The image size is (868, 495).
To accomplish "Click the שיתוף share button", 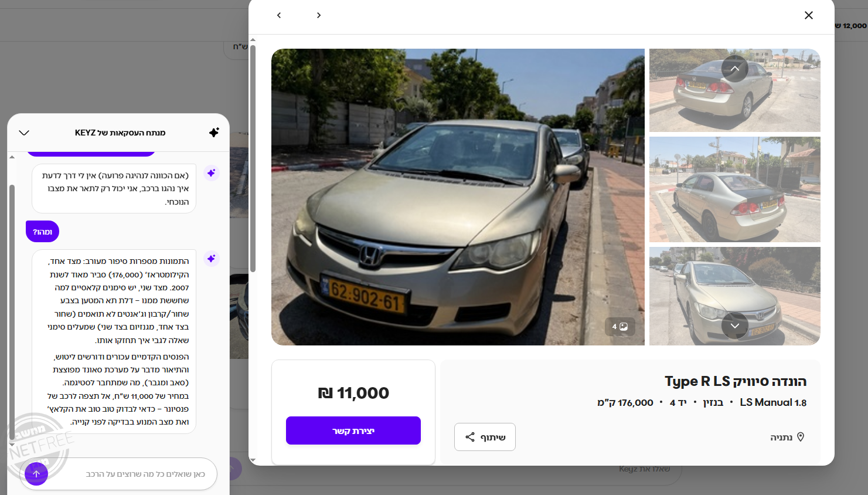I will click(485, 437).
